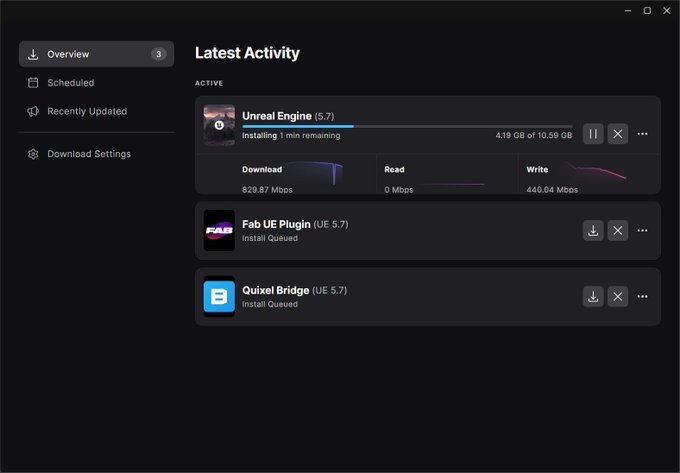Open the Overview section
Image resolution: width=680 pixels, height=473 pixels.
[x=96, y=54]
